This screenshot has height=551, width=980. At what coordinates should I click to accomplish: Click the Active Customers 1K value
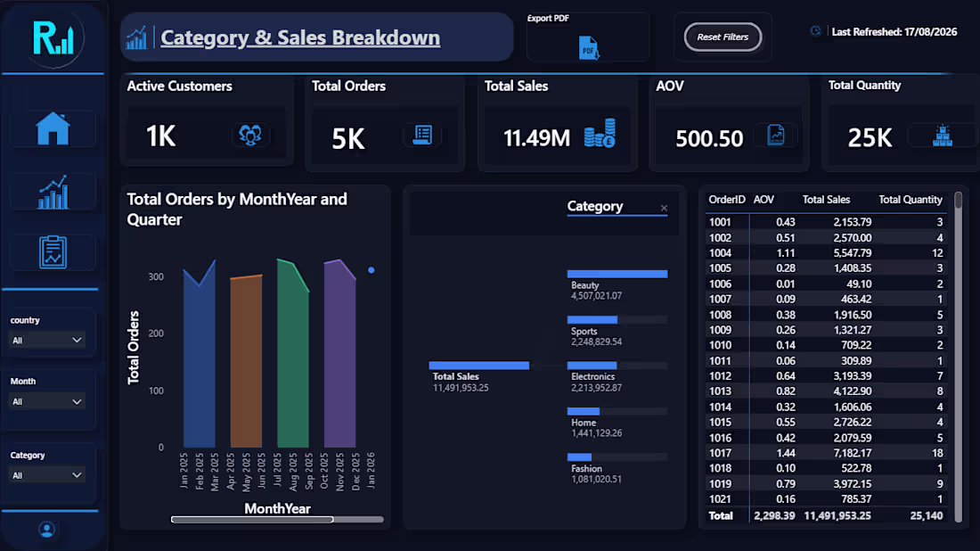[x=160, y=136]
